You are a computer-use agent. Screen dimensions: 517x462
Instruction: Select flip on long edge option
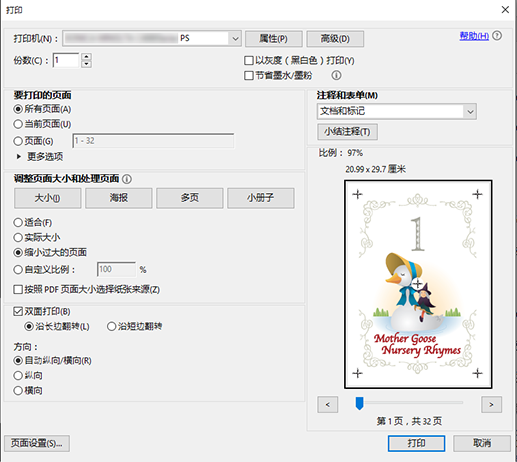[29, 326]
